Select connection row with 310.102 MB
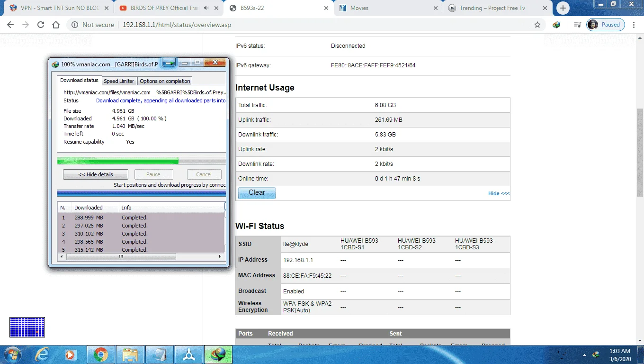644x364 pixels. pyautogui.click(x=141, y=234)
